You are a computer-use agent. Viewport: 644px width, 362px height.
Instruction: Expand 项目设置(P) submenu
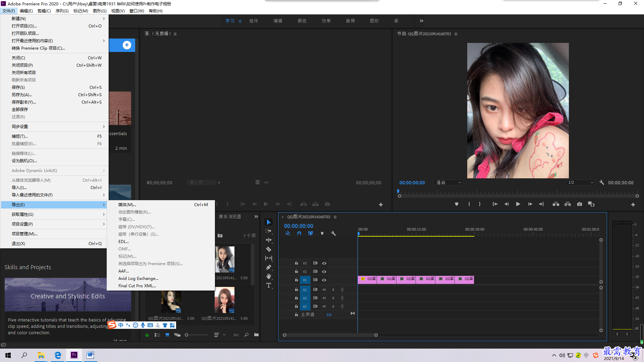click(x=54, y=224)
